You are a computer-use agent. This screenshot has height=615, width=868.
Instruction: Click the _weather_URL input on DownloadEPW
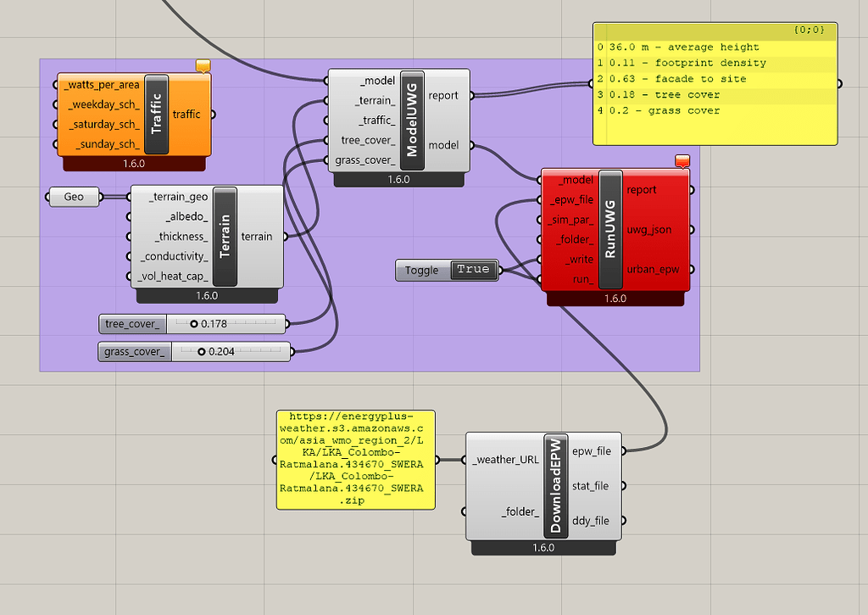tap(466, 459)
